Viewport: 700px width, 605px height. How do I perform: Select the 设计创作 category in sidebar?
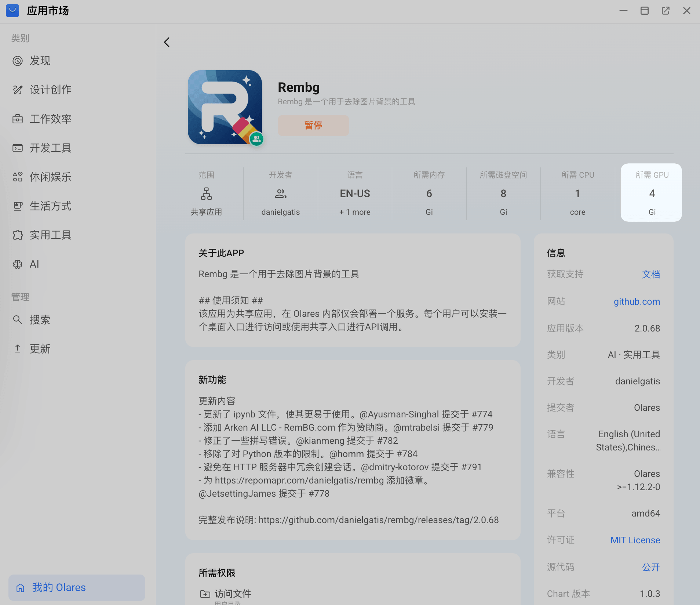(50, 90)
